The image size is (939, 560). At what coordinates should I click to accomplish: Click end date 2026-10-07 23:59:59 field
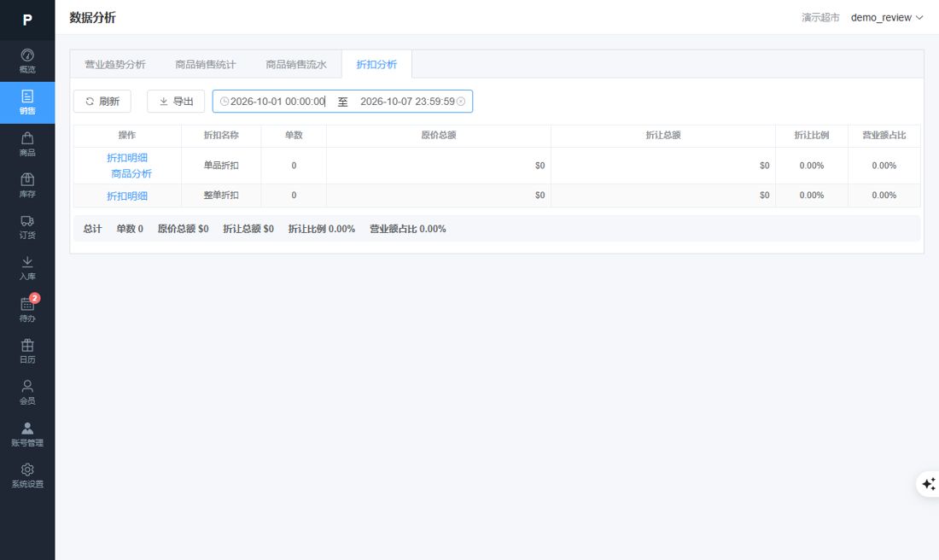click(x=407, y=102)
